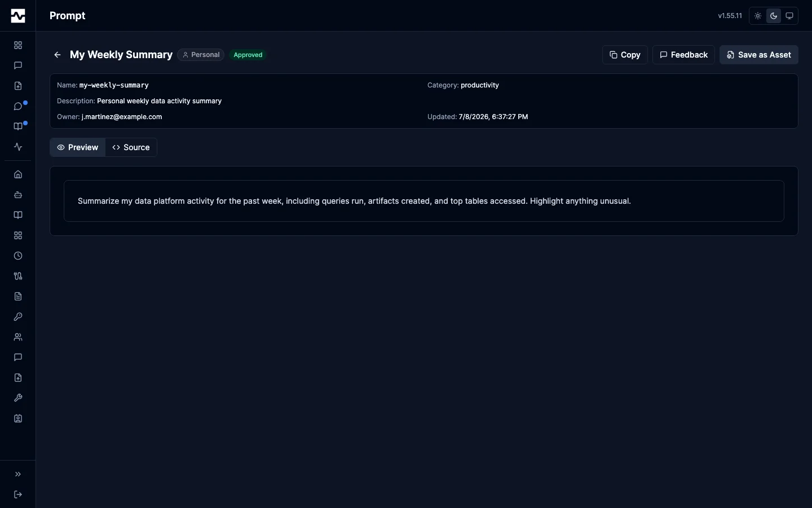Click the app logo in the sidebar
Screen dimensions: 812x508
tap(18, 16)
